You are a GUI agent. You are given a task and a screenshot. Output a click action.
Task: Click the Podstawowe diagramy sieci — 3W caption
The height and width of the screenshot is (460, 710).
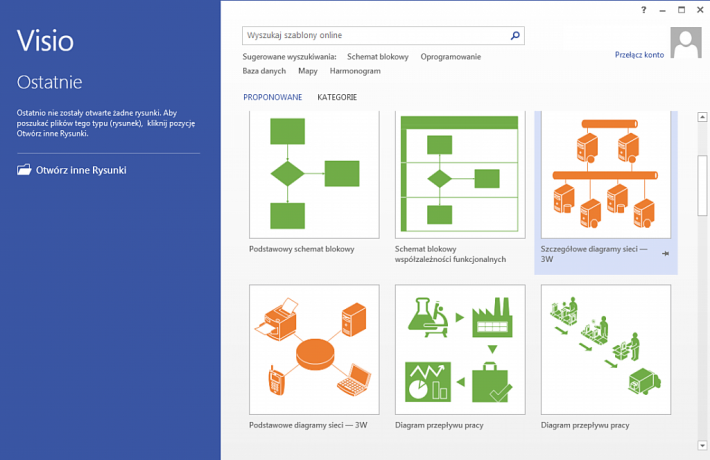(308, 425)
